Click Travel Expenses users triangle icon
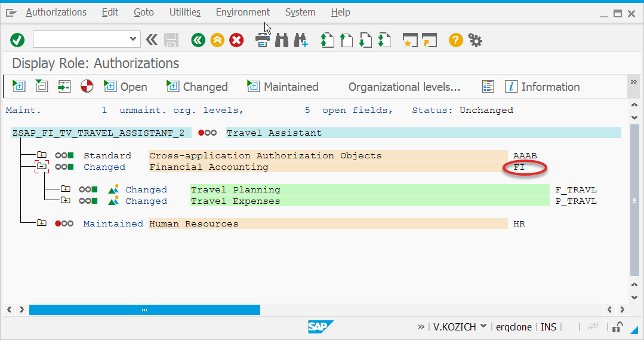 tap(113, 201)
